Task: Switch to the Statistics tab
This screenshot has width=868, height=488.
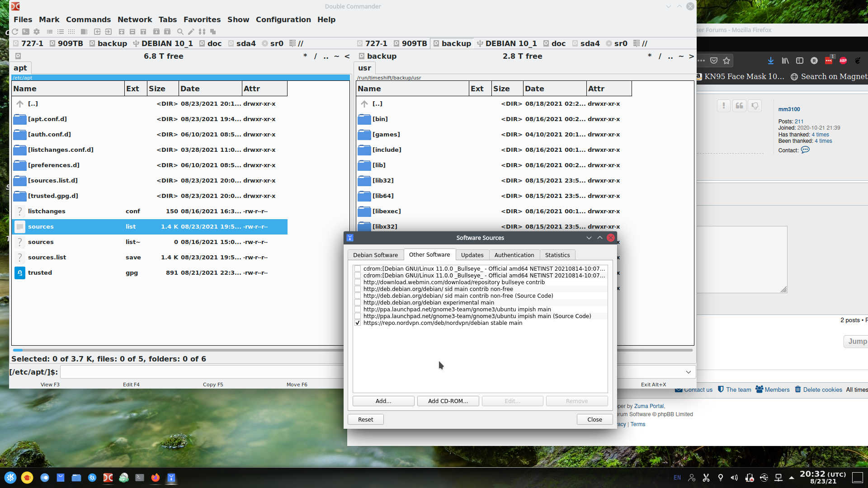Action: pyautogui.click(x=557, y=255)
